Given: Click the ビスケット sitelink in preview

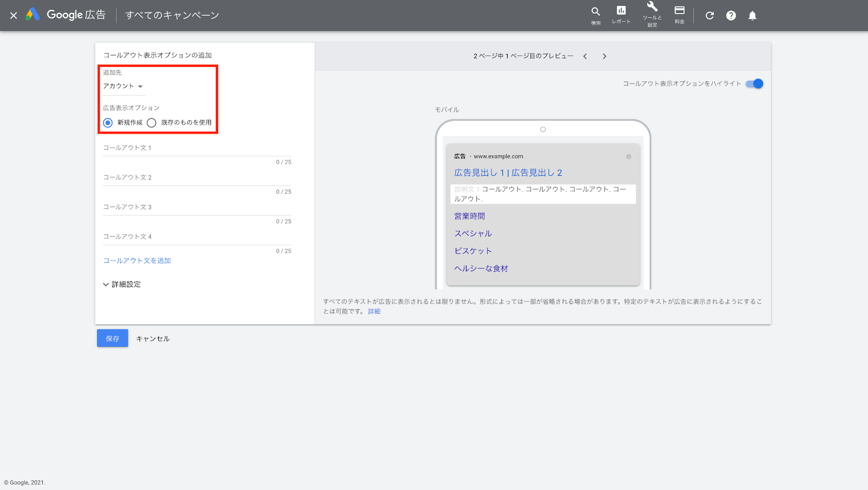Looking at the screenshot, I should pyautogui.click(x=473, y=251).
